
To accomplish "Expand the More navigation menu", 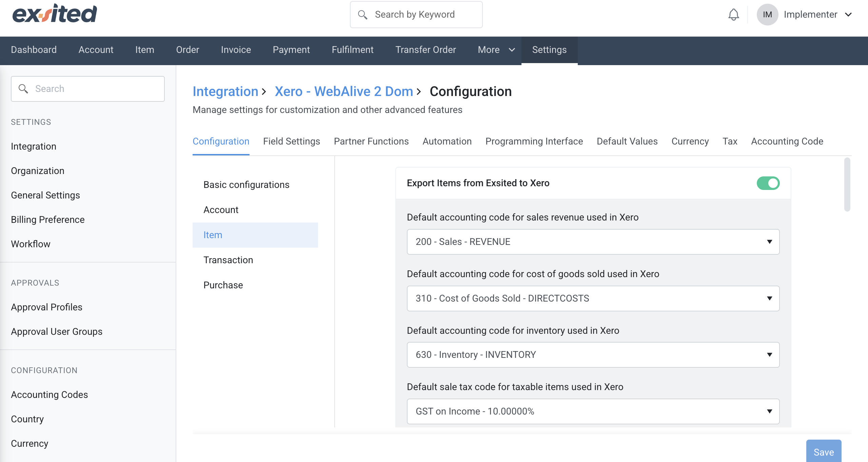I will point(496,50).
